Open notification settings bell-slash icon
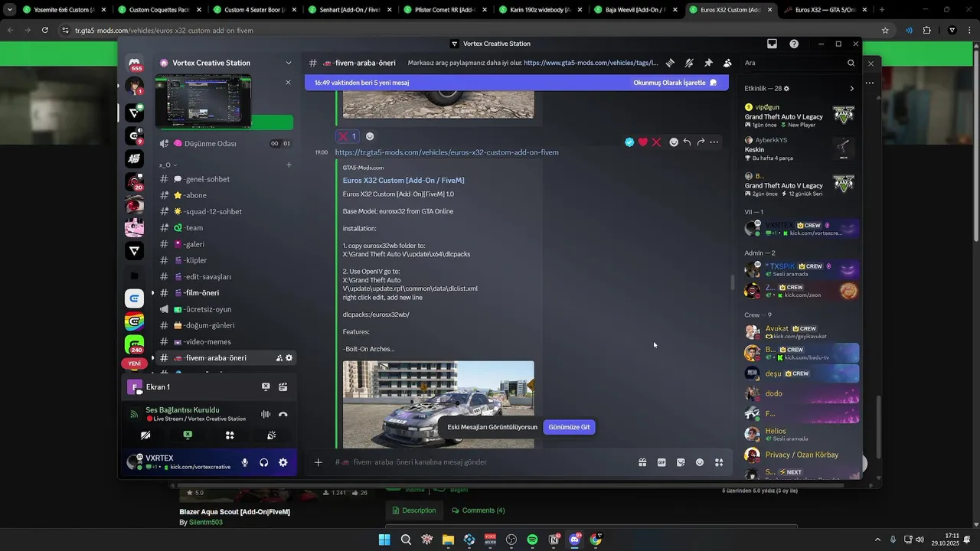This screenshot has height=551, width=980. click(689, 63)
